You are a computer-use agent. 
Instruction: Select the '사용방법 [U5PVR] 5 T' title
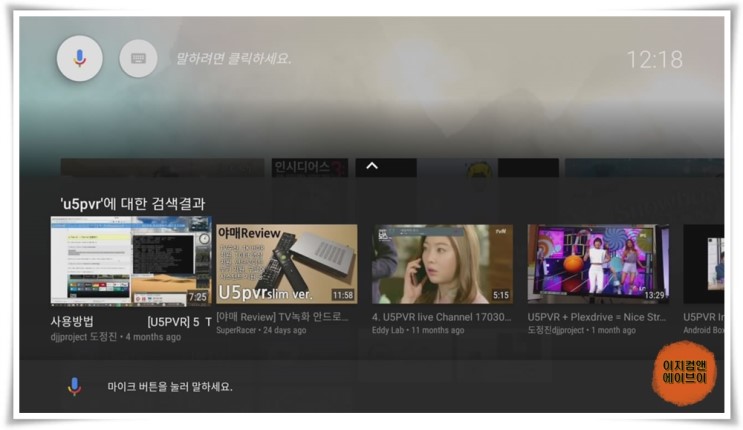coord(131,322)
